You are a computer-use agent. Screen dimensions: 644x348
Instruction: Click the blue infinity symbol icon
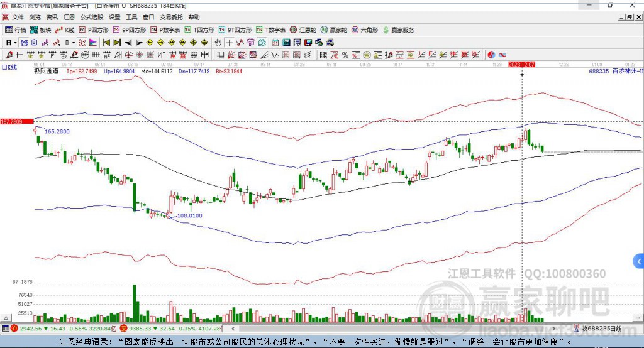[502, 55]
